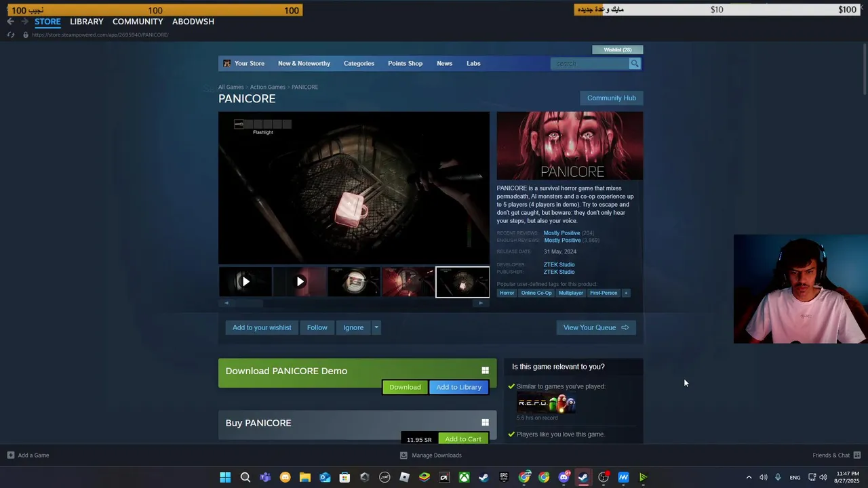The width and height of the screenshot is (868, 488).
Task: Go to Points Shop
Action: pyautogui.click(x=405, y=64)
